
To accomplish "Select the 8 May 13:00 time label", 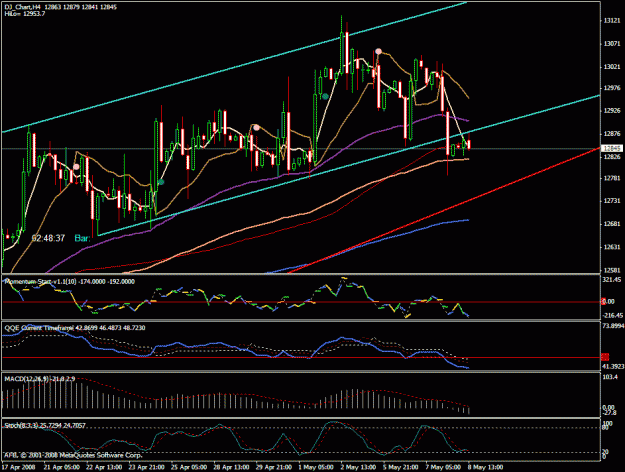I will click(x=485, y=467).
